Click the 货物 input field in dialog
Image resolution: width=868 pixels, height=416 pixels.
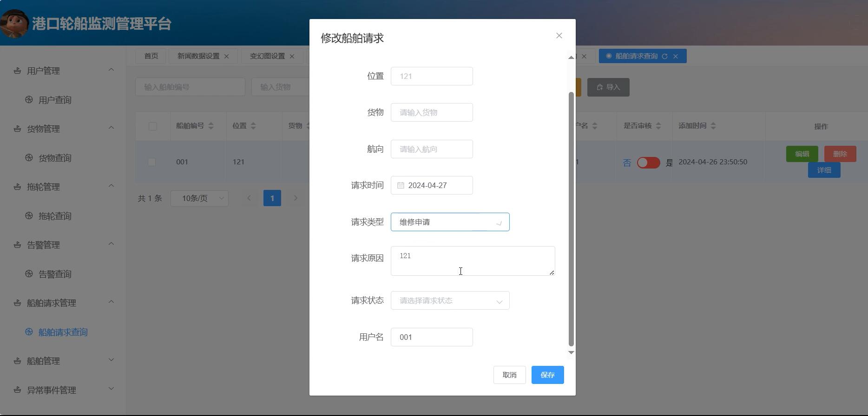click(432, 112)
